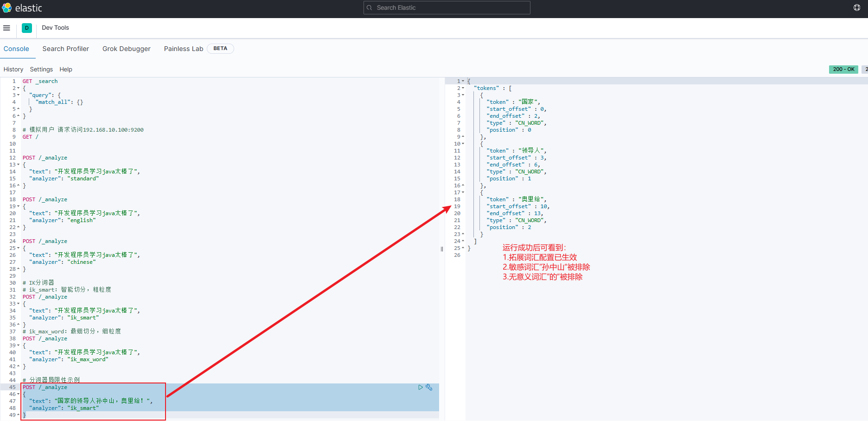Viewport: 868px width, 421px height.
Task: Open the Dev Tools breadcrumb
Action: click(55, 28)
